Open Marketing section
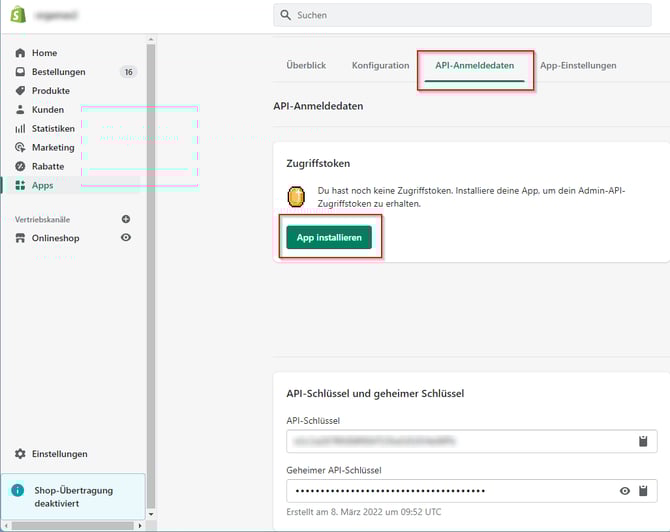Viewport: 670px width, 532px height. (52, 148)
